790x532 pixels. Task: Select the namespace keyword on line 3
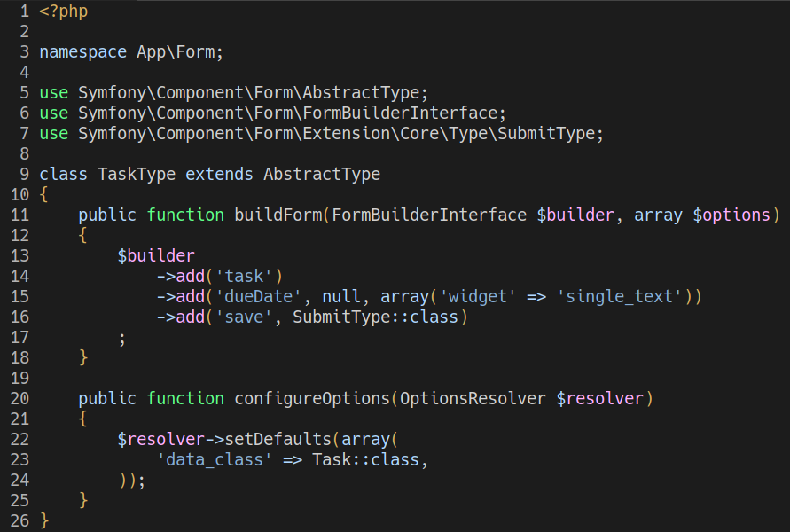click(x=82, y=51)
